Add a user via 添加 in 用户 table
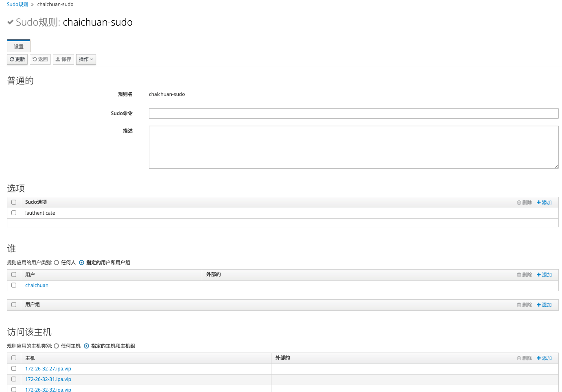 [544, 275]
